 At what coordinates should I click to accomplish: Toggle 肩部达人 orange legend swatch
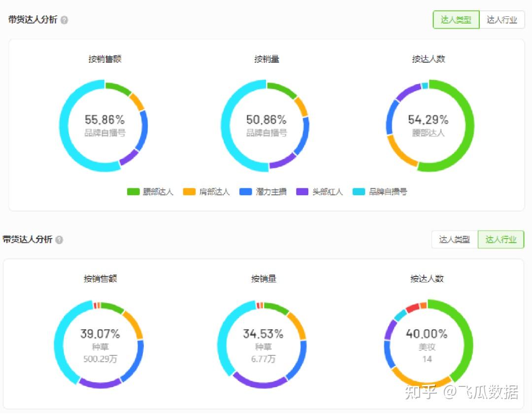coord(189,192)
